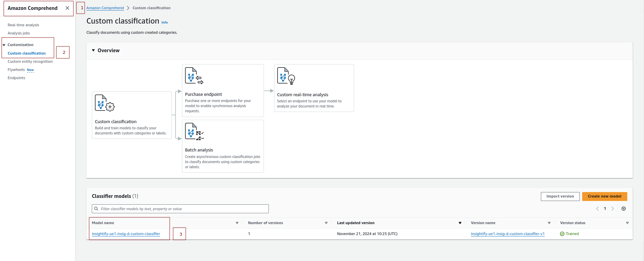This screenshot has height=261, width=644.
Task: Open the Info link beside page title
Action: pos(165,23)
